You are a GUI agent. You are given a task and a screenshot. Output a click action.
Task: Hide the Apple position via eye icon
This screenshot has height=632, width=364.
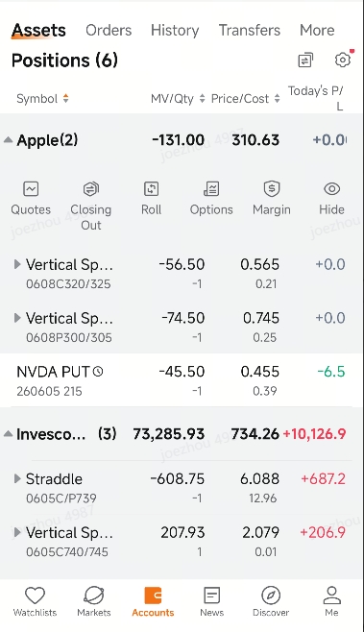(331, 189)
